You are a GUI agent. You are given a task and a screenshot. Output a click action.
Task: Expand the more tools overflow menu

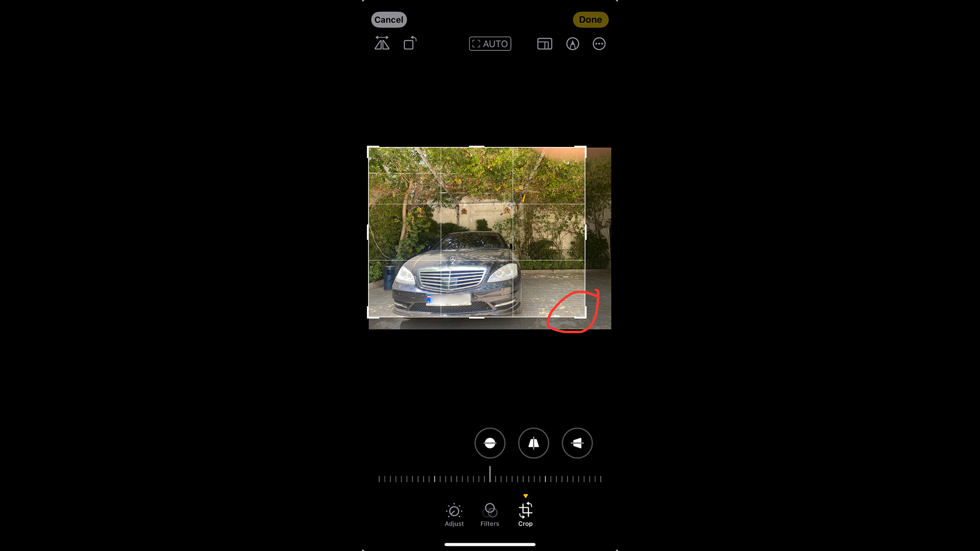tap(599, 44)
